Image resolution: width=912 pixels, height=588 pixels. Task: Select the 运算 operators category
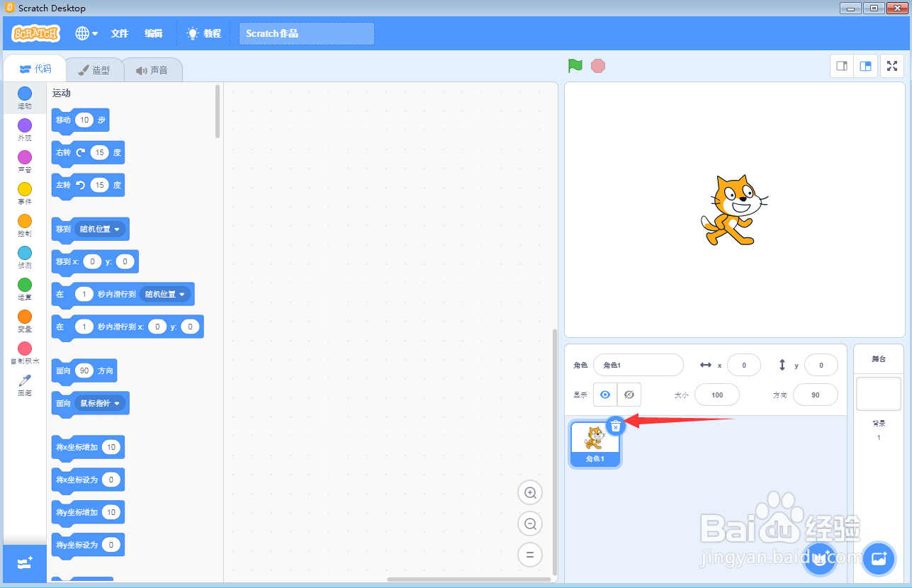coord(25,289)
